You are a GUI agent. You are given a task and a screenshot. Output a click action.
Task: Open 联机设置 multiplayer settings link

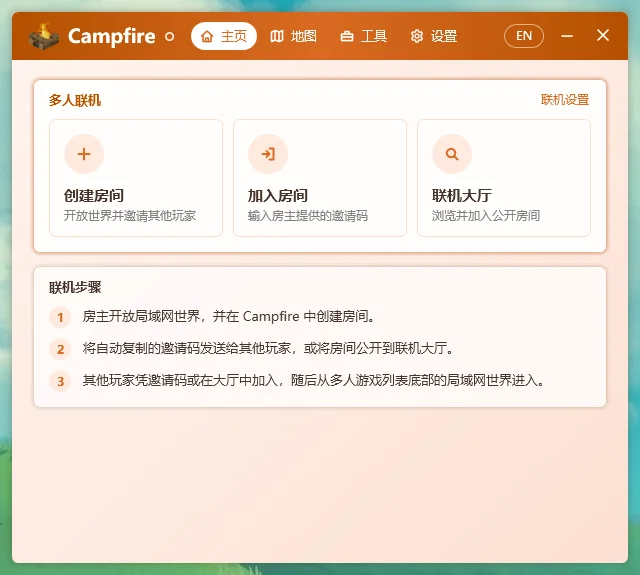pos(565,100)
